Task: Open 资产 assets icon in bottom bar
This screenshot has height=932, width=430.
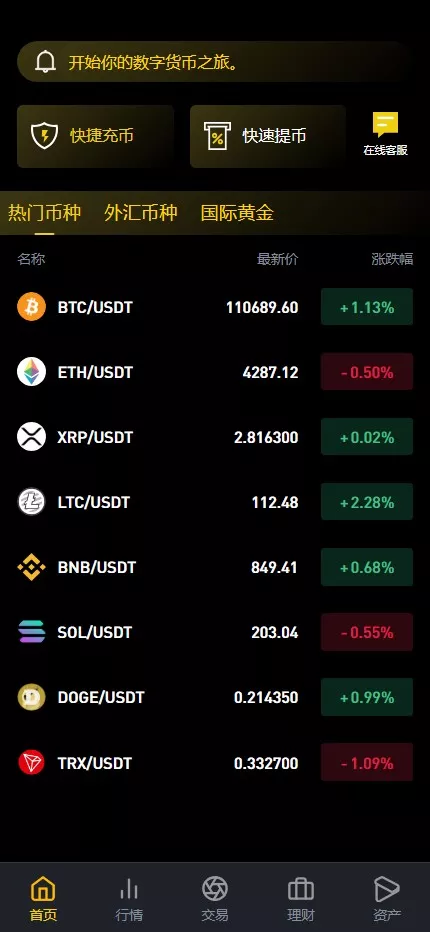Action: pos(387,890)
